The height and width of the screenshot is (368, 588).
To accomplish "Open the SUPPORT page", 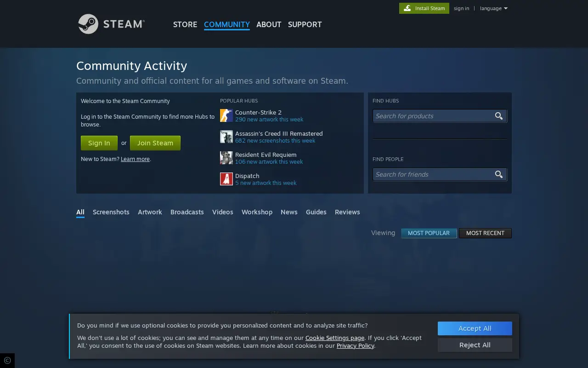I will pyautogui.click(x=305, y=24).
